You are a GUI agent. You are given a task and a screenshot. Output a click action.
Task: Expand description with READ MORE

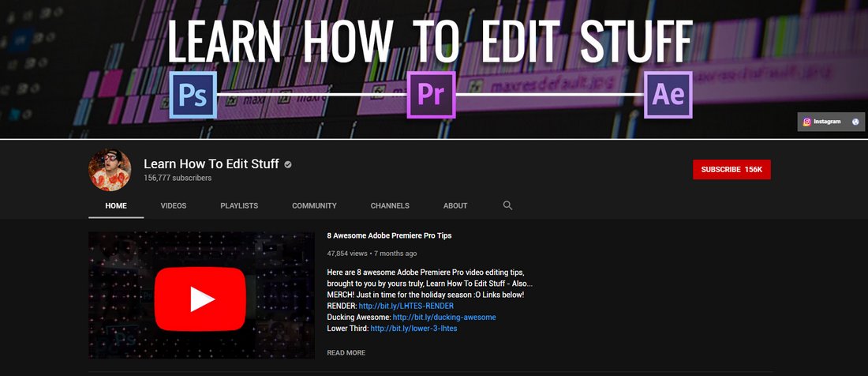point(346,353)
